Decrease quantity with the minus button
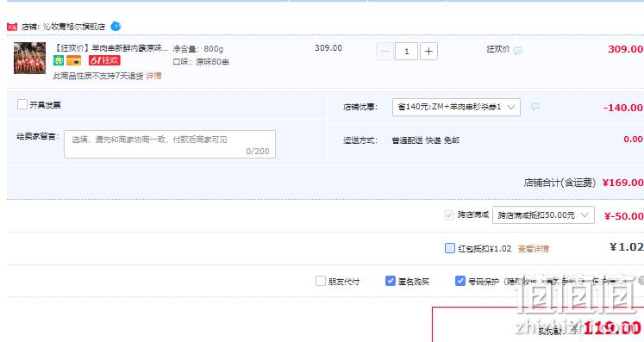 click(x=385, y=52)
